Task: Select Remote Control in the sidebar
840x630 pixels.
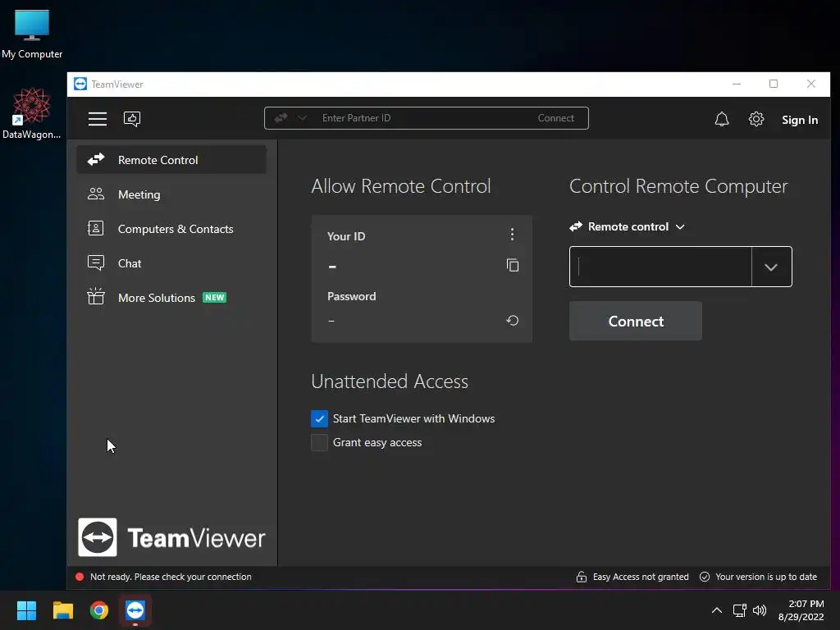Action: 171,160
